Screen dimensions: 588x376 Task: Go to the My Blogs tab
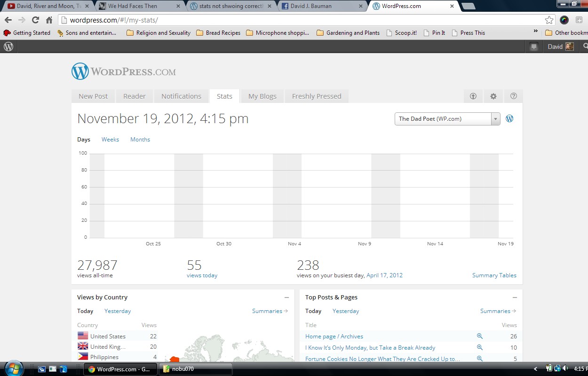(x=262, y=96)
